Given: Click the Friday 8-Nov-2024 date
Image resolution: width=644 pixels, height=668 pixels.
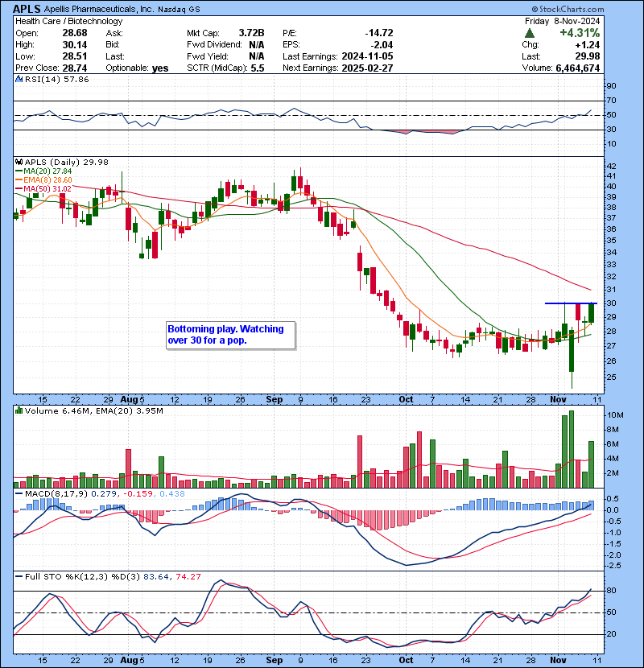Looking at the screenshot, I should click(562, 21).
